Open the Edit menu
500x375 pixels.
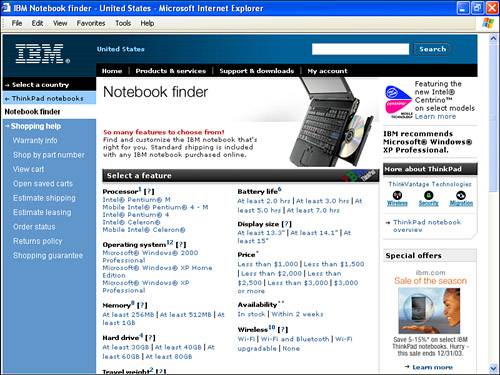[x=37, y=23]
